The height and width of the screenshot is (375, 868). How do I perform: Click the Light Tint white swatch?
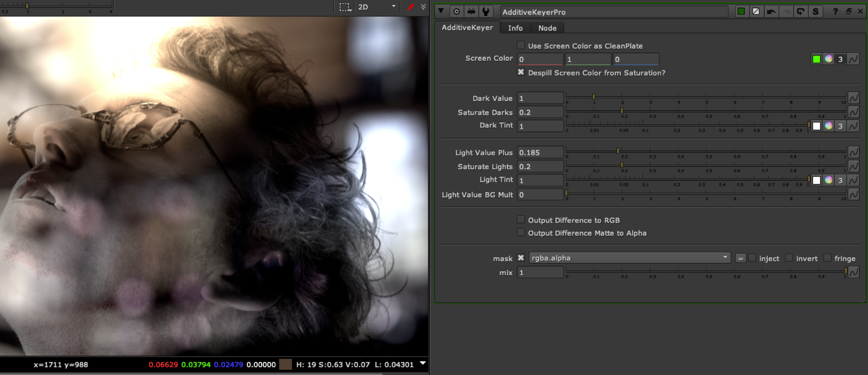(816, 180)
